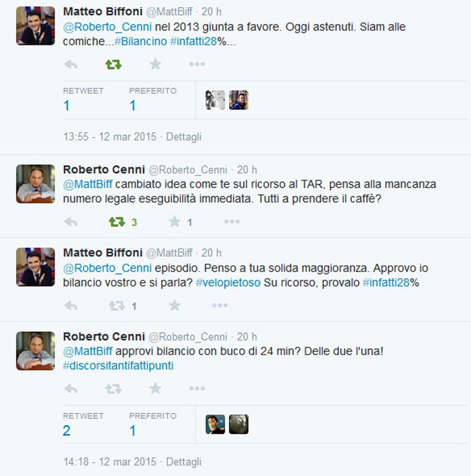The image size is (471, 476).
Task: Open Dettagli link next to 13:55 timestamp
Action: 184,137
